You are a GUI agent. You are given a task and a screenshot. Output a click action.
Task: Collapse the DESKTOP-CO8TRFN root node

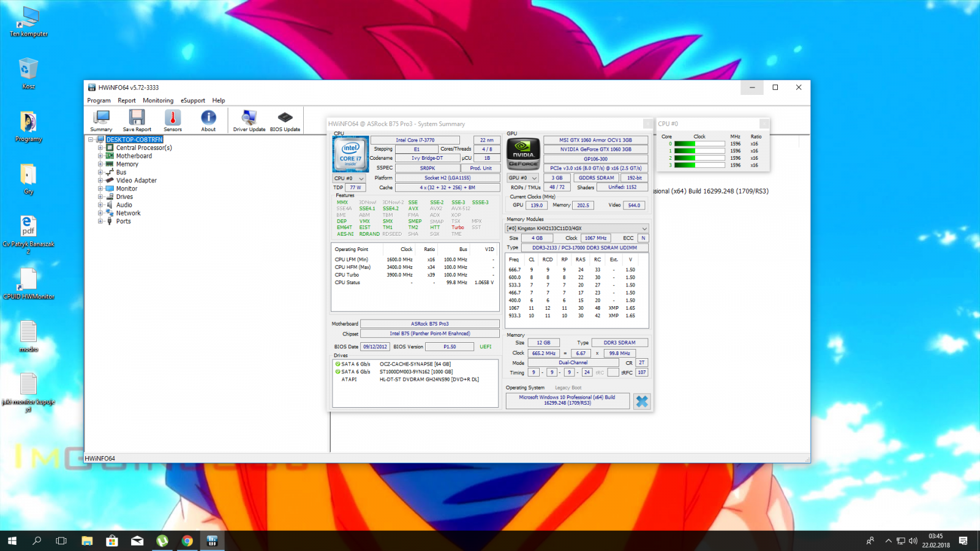[91, 140]
